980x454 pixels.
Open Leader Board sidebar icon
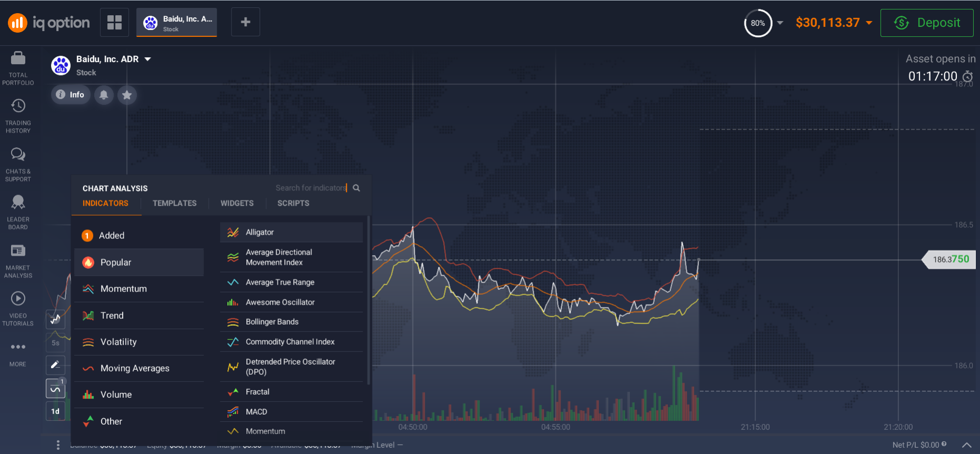[18, 213]
